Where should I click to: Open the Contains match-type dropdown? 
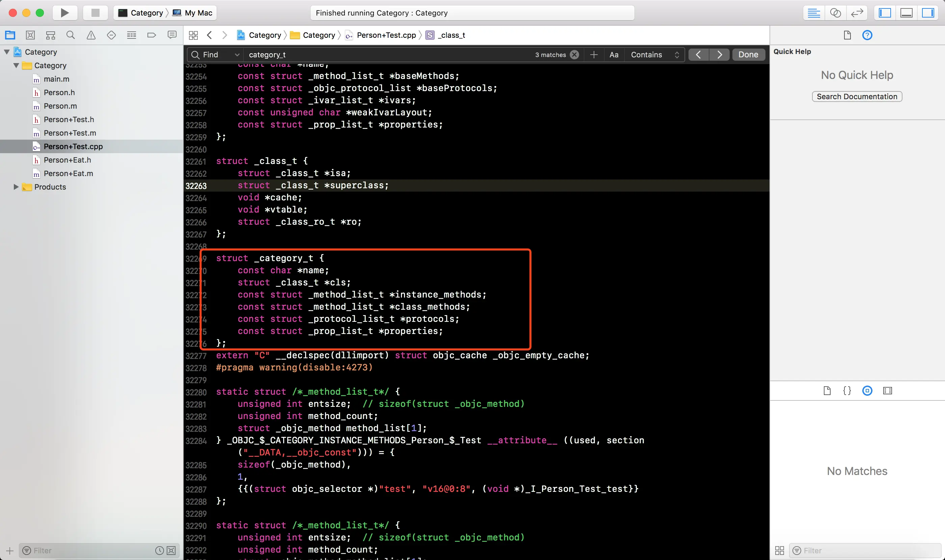pyautogui.click(x=654, y=55)
